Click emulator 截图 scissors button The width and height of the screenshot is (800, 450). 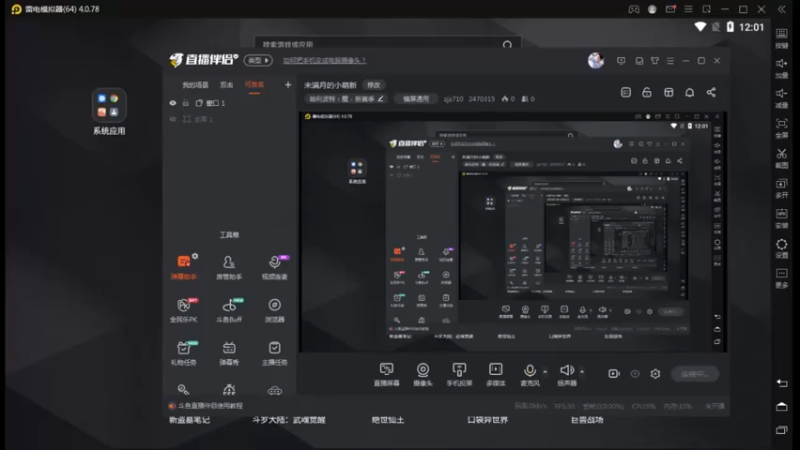782,157
